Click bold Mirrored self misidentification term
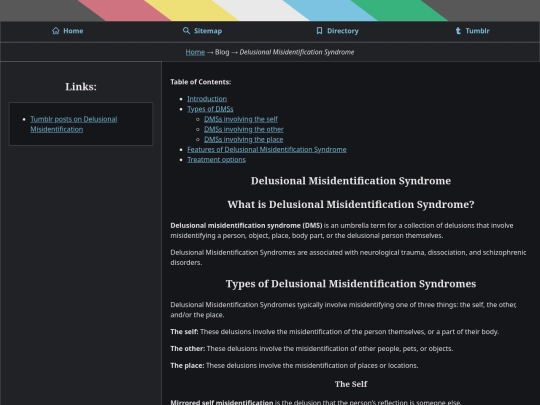 [222, 402]
